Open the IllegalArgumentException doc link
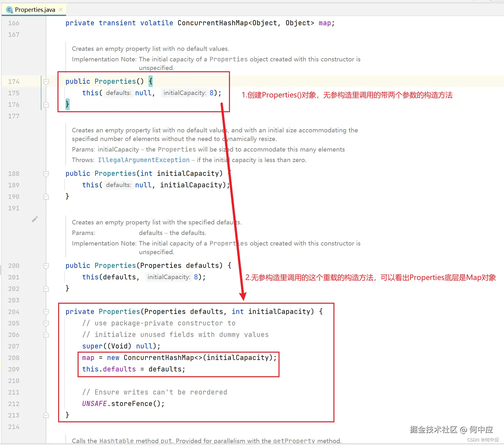The image size is (504, 445). (144, 160)
